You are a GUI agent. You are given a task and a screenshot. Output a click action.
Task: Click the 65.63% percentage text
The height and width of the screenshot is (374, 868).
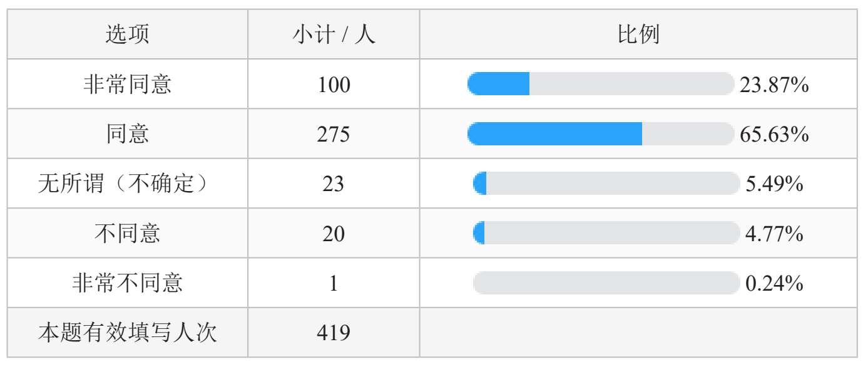774,134
